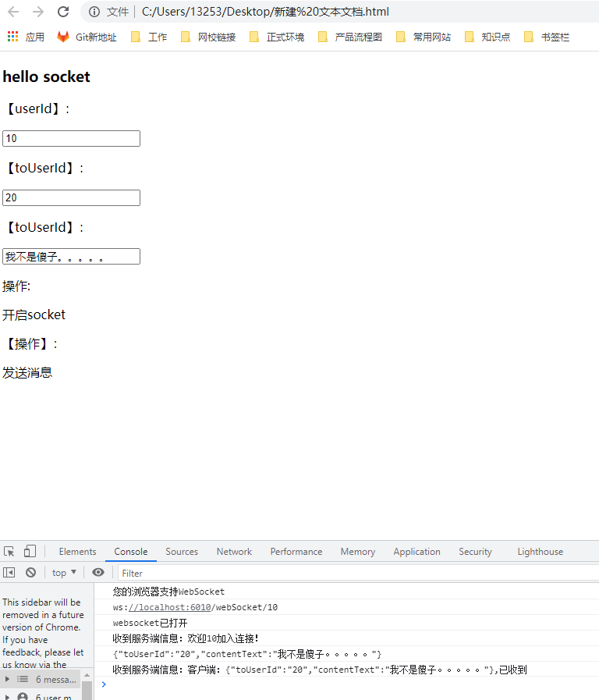Switch to the Elements tab
This screenshot has height=700, width=599.
(78, 552)
